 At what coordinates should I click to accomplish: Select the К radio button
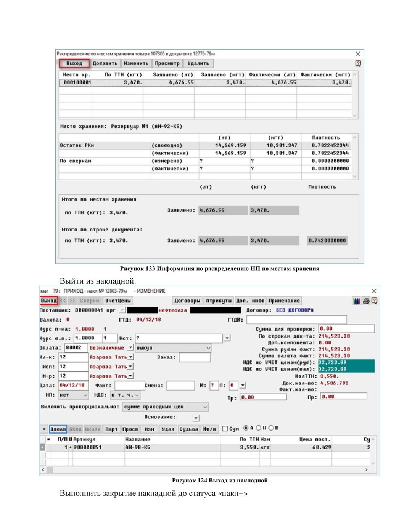[271, 428]
